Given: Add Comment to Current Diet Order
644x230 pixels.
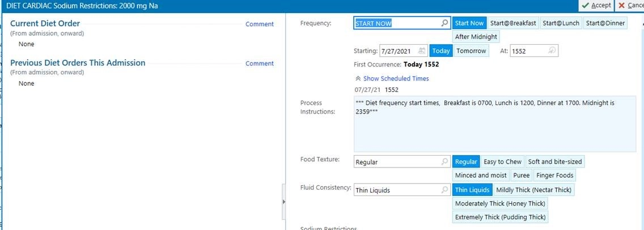Looking at the screenshot, I should (259, 24).
